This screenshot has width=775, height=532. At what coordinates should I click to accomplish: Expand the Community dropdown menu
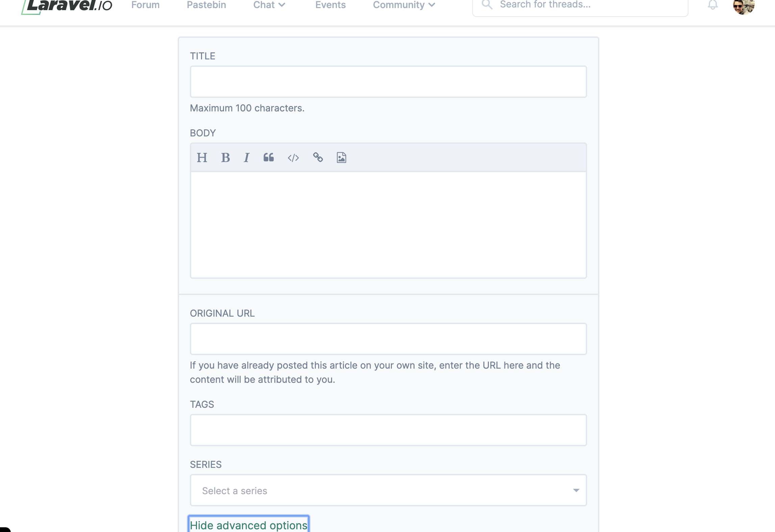point(404,5)
